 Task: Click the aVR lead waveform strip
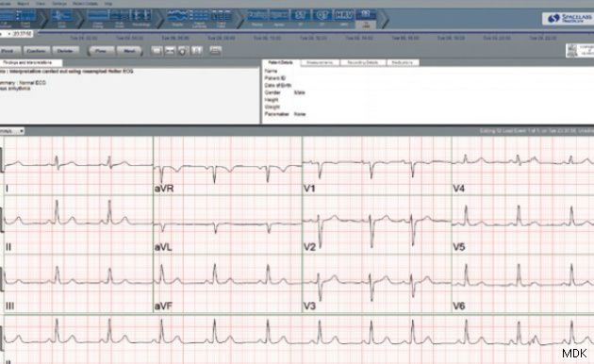227,166
